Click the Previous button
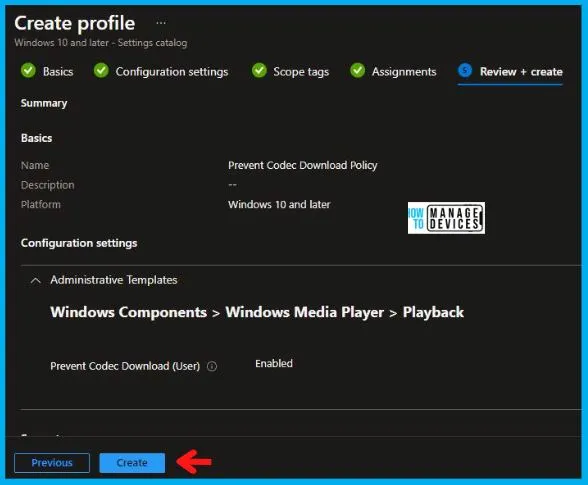The image size is (588, 485). pos(52,462)
